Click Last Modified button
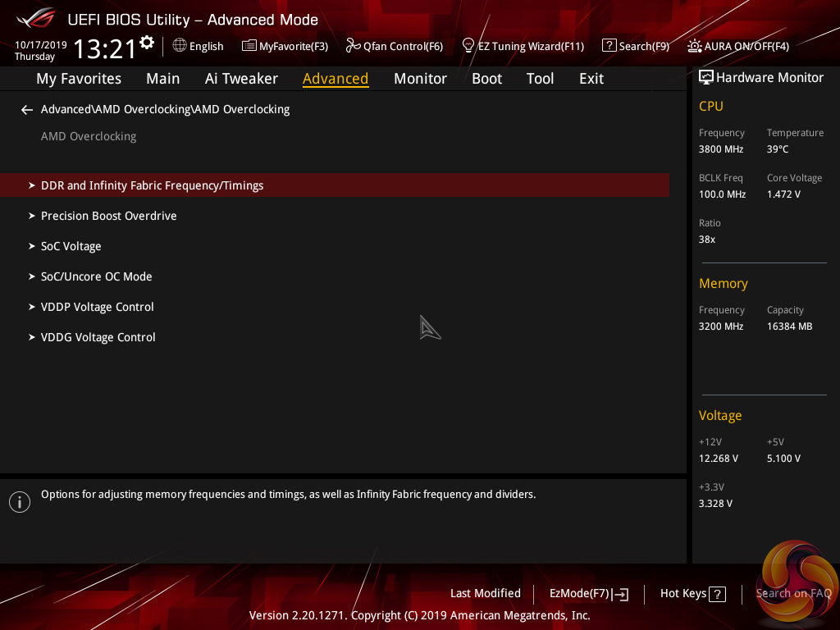Image resolution: width=840 pixels, height=630 pixels. 486,594
